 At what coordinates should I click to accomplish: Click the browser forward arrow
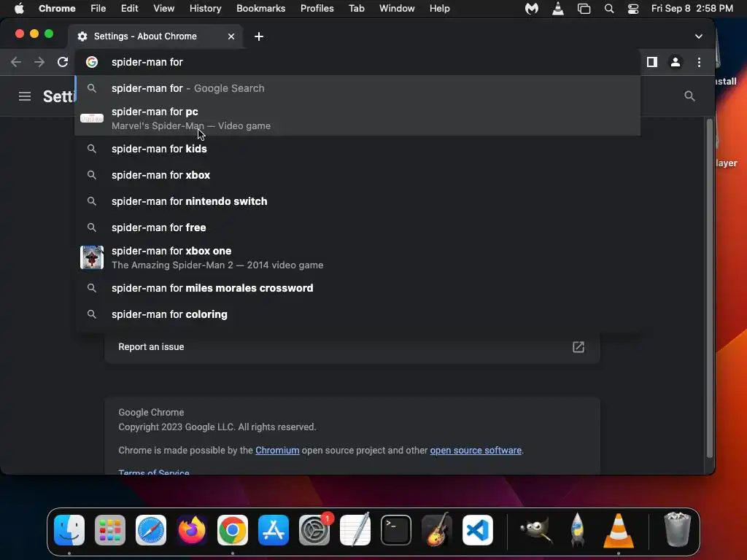point(39,62)
